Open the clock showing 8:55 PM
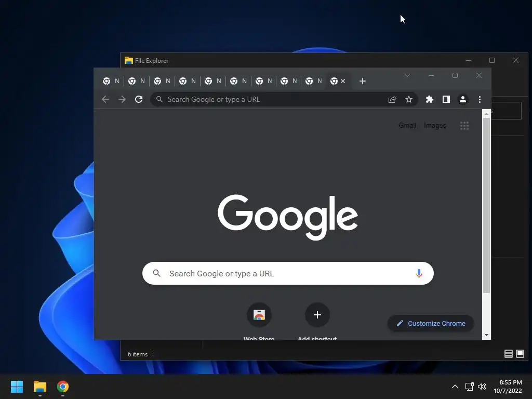The image size is (532, 399). pos(508,387)
